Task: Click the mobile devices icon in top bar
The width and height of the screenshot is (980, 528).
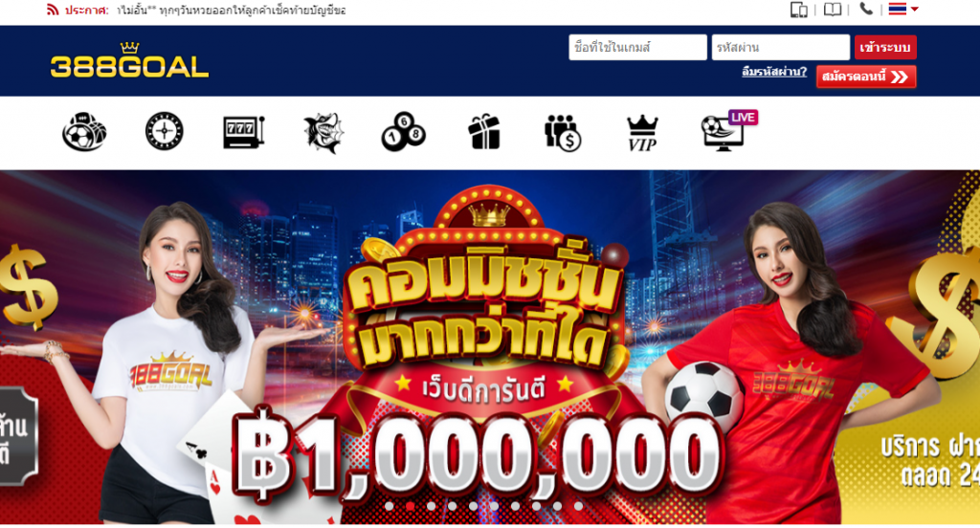Action: (x=799, y=10)
